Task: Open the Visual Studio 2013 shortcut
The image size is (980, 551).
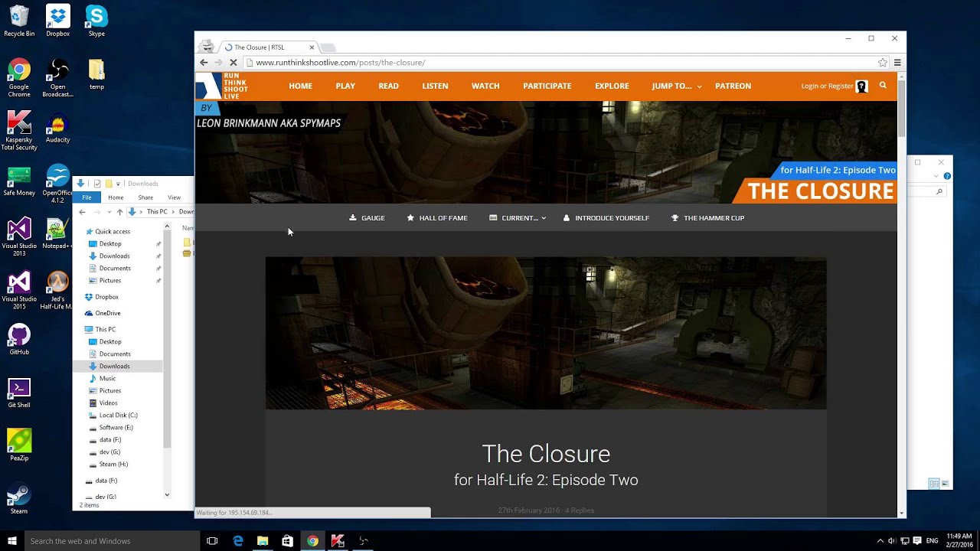Action: (x=19, y=237)
